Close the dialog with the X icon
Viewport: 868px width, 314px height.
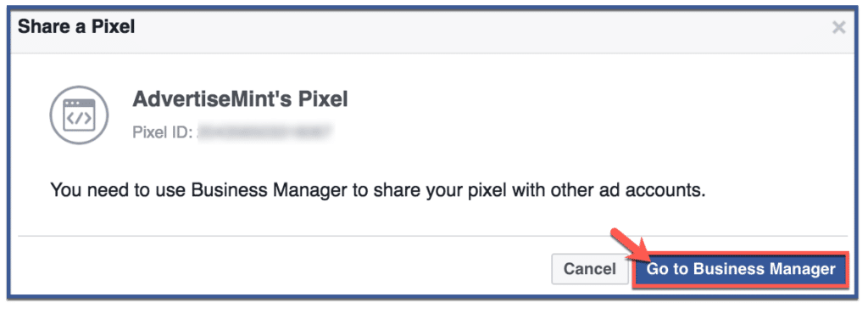(x=839, y=27)
